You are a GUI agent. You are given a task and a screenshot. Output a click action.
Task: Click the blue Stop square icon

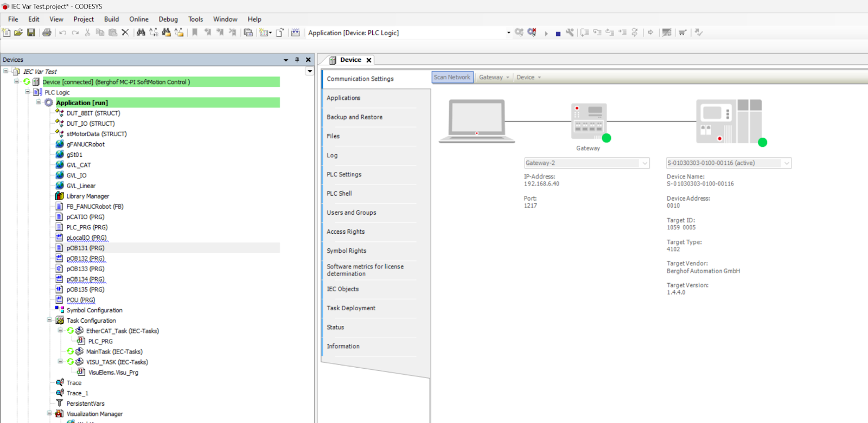pos(558,34)
